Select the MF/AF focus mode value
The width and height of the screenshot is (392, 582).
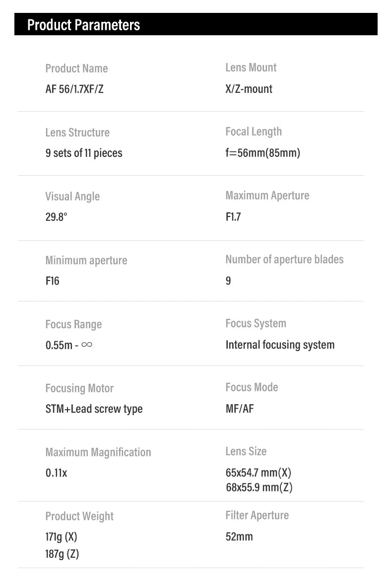pos(239,409)
